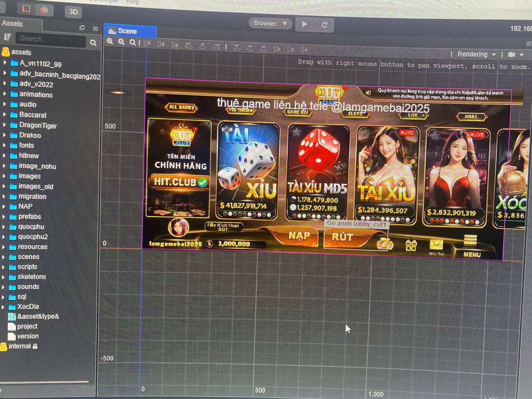Open the Browser preview platform dropdown
This screenshot has height=399, width=532.
(270, 23)
